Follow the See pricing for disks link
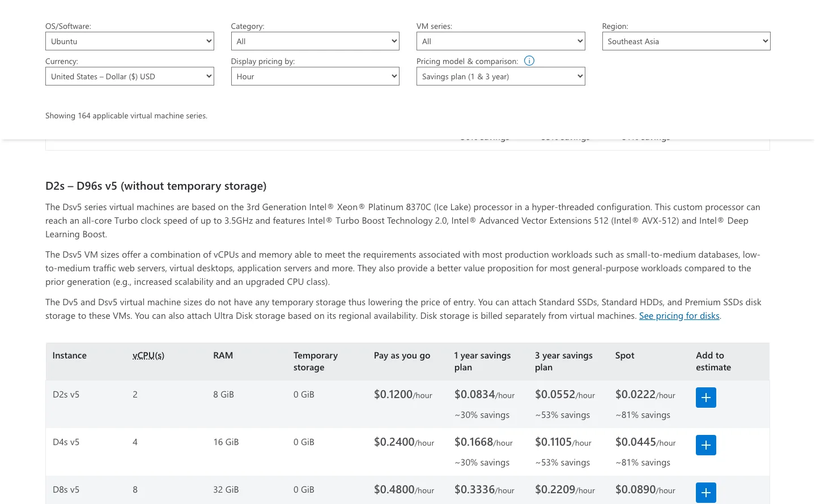The width and height of the screenshot is (816, 504). pos(679,316)
